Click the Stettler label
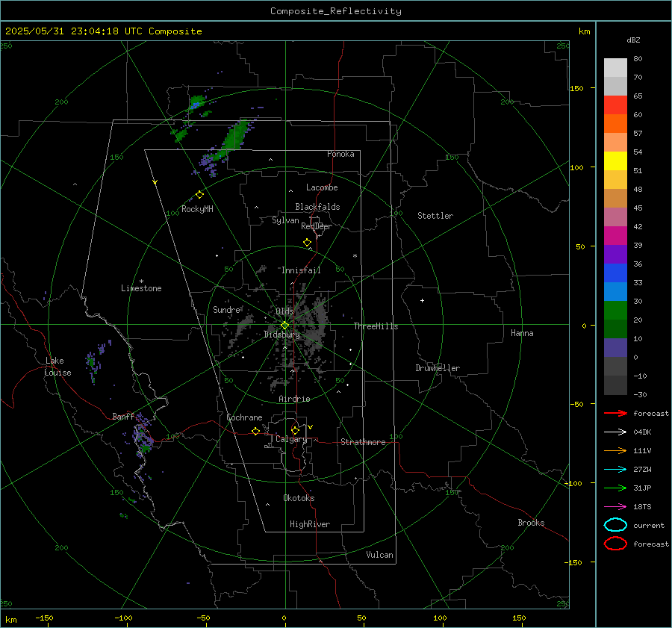This screenshot has width=672, height=628. click(x=435, y=216)
